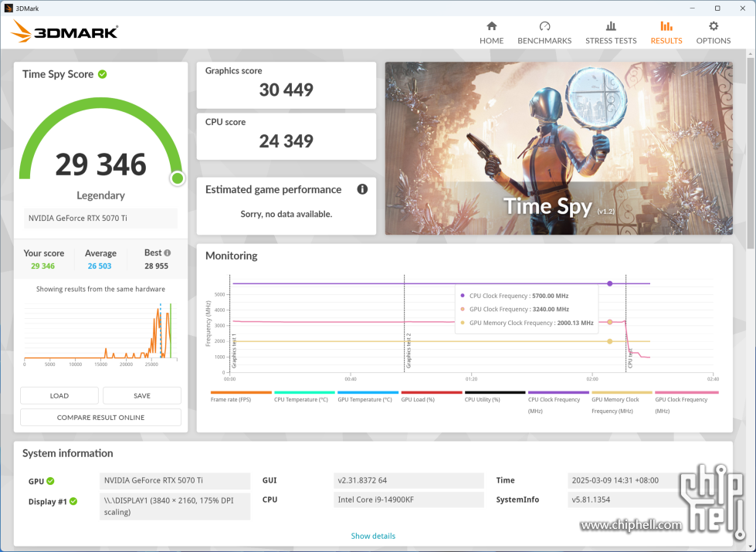Viewport: 756px width, 552px height.
Task: Click the GPU value in System information
Action: pos(175,481)
